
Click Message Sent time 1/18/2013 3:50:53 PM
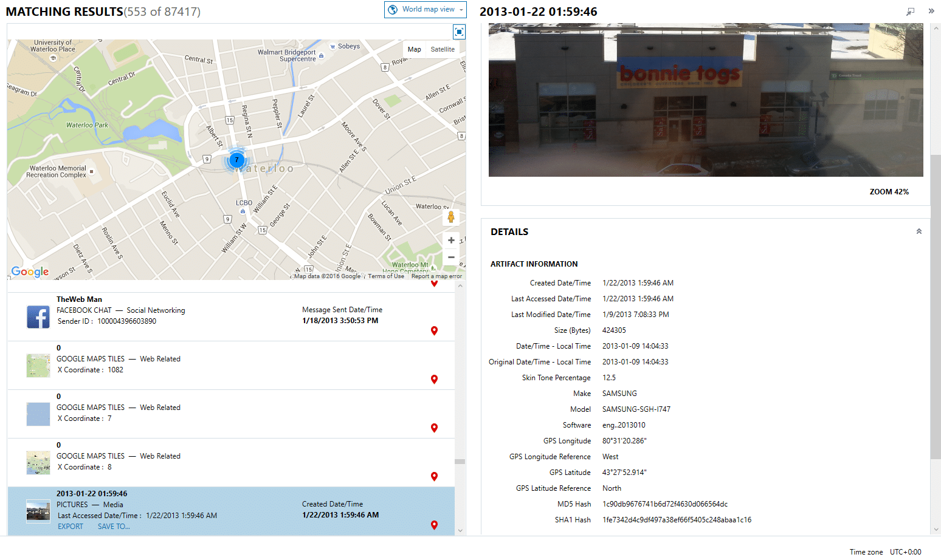coord(340,321)
